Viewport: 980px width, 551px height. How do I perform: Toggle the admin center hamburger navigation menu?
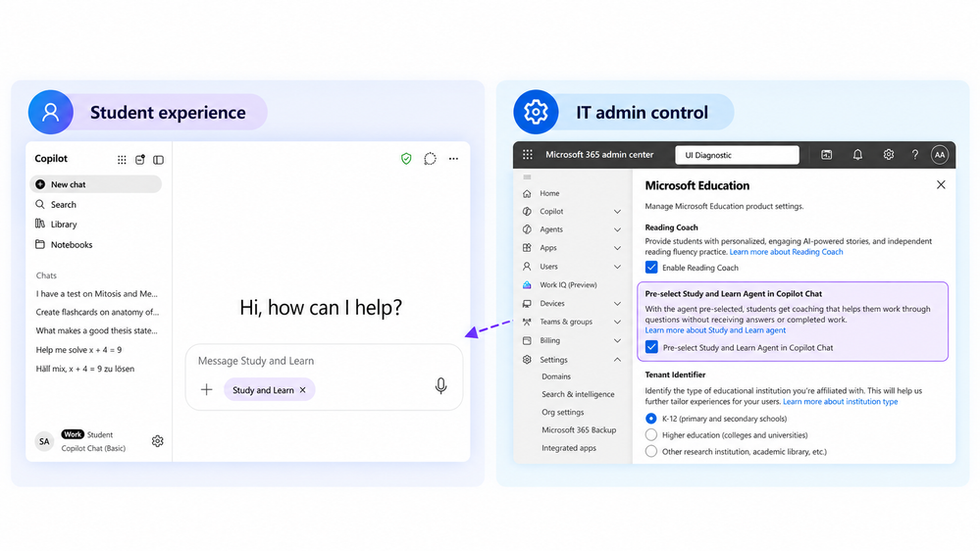pos(527,177)
